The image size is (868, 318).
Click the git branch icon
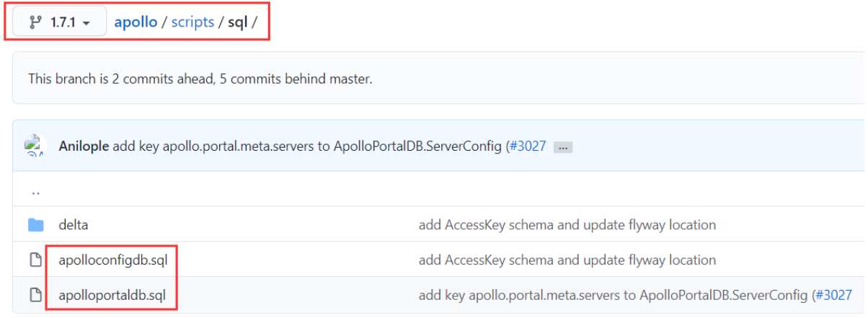(x=35, y=22)
